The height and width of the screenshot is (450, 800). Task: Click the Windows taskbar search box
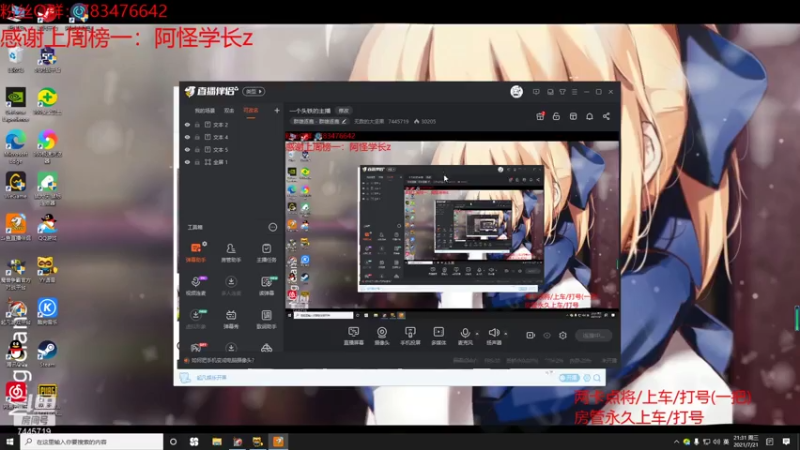[92, 441]
